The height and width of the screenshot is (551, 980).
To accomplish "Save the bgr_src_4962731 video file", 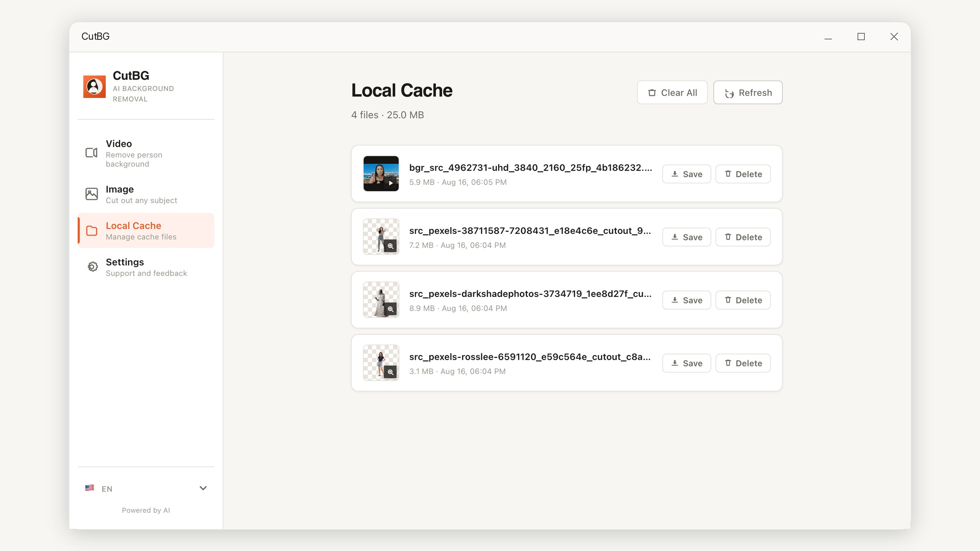I will point(687,174).
